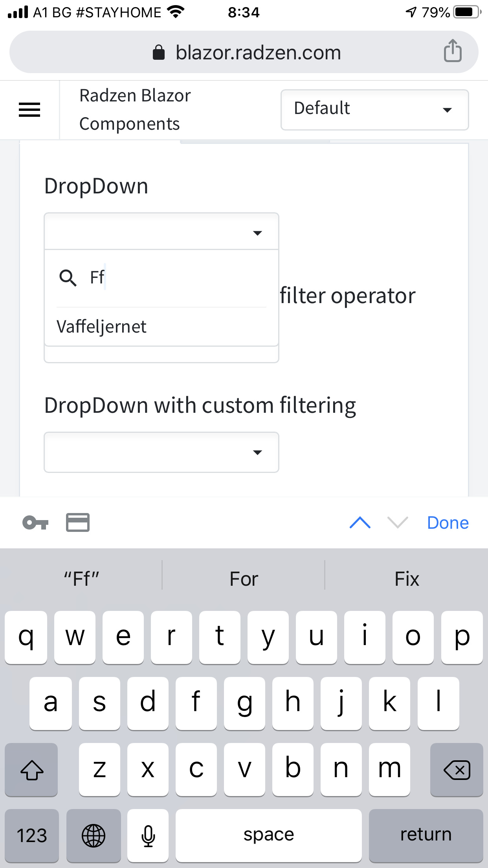Go to previous field with up chevron
The width and height of the screenshot is (488, 868).
coord(360,523)
